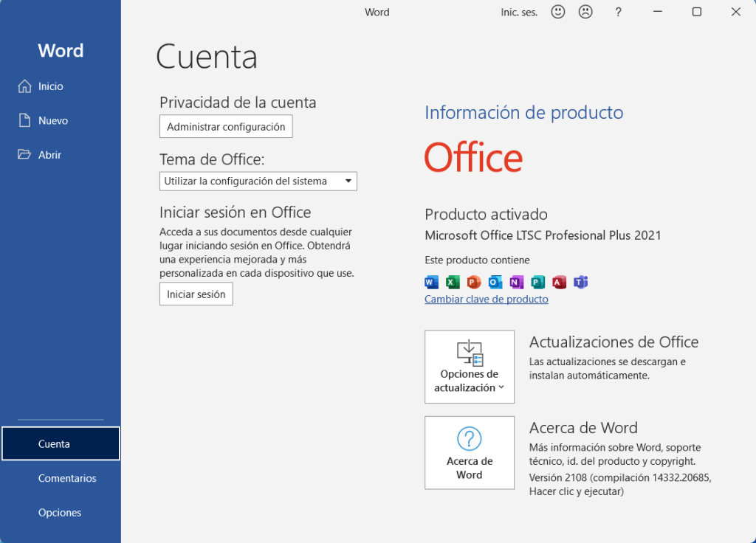The height and width of the screenshot is (543, 756).
Task: Click the Privacidad de la cuenta heading
Action: (x=238, y=102)
